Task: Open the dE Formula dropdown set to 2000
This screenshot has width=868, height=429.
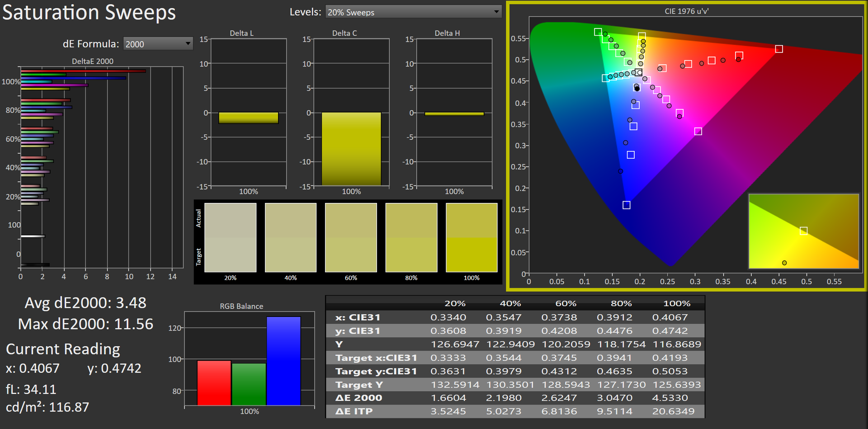Action: tap(158, 44)
